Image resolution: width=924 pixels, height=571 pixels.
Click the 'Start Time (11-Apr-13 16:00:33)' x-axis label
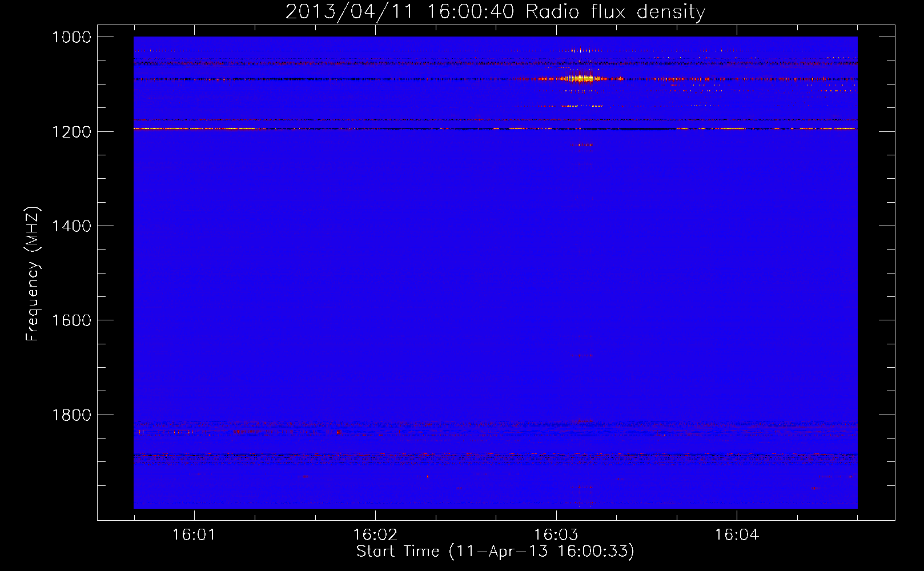pos(495,552)
